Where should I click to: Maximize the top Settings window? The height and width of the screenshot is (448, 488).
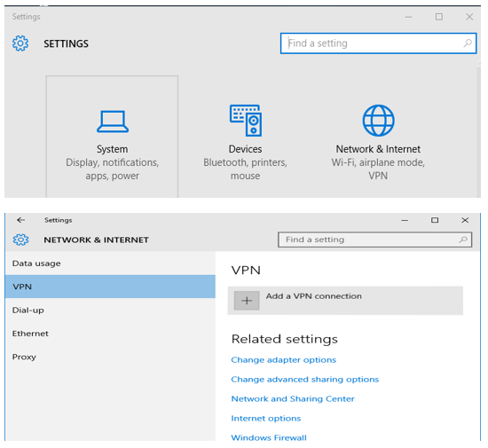(x=439, y=17)
